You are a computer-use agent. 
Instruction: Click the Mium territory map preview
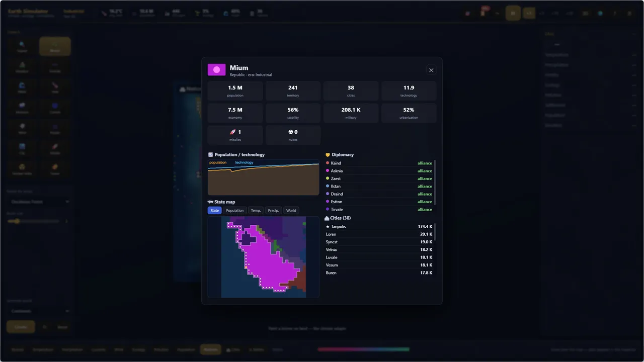point(264,257)
